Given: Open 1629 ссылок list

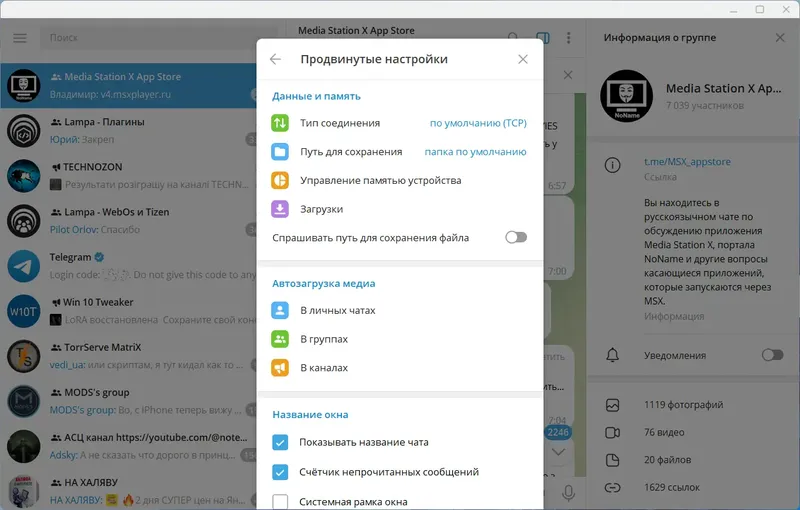Looking at the screenshot, I should pyautogui.click(x=694, y=488).
